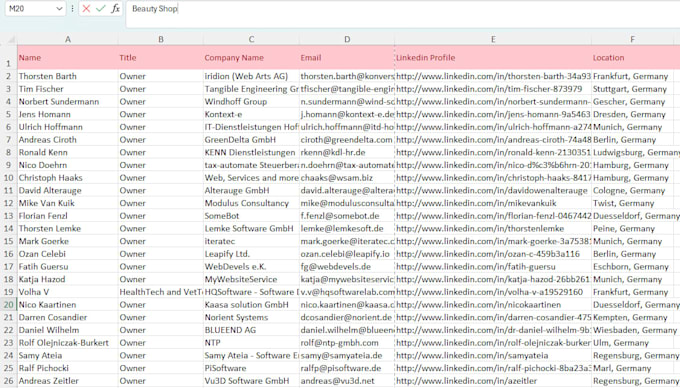The image size is (680, 388).
Task: Confirm the entry with the checkmark icon
Action: tap(101, 9)
